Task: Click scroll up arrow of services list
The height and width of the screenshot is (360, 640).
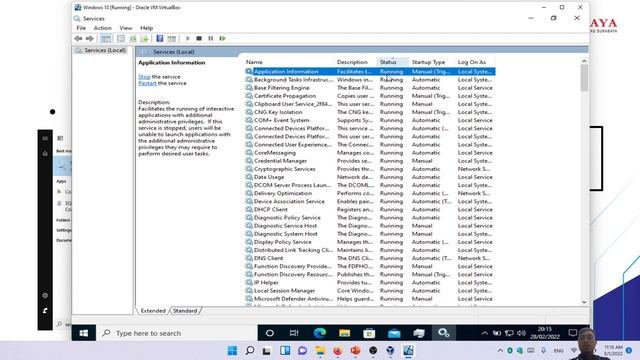Action: pos(584,61)
